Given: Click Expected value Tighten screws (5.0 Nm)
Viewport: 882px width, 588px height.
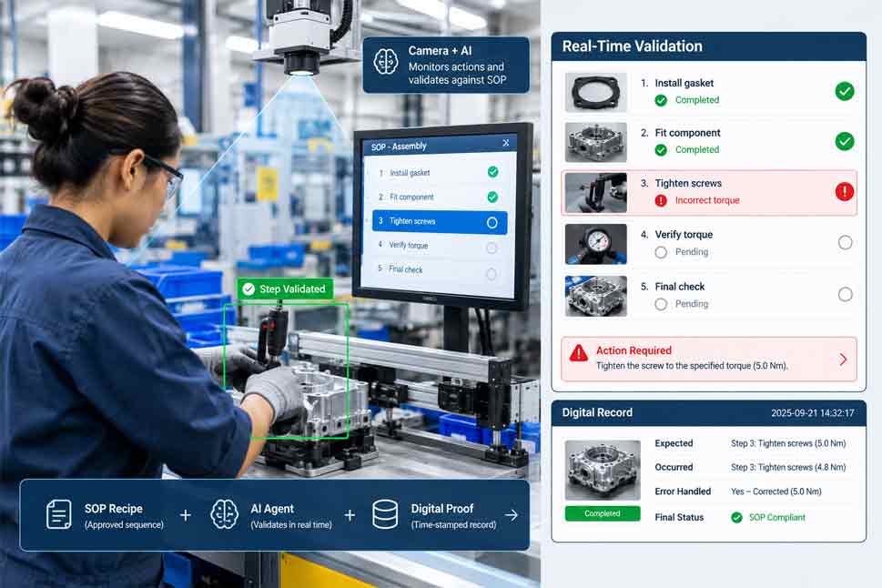Looking at the screenshot, I should [x=788, y=443].
